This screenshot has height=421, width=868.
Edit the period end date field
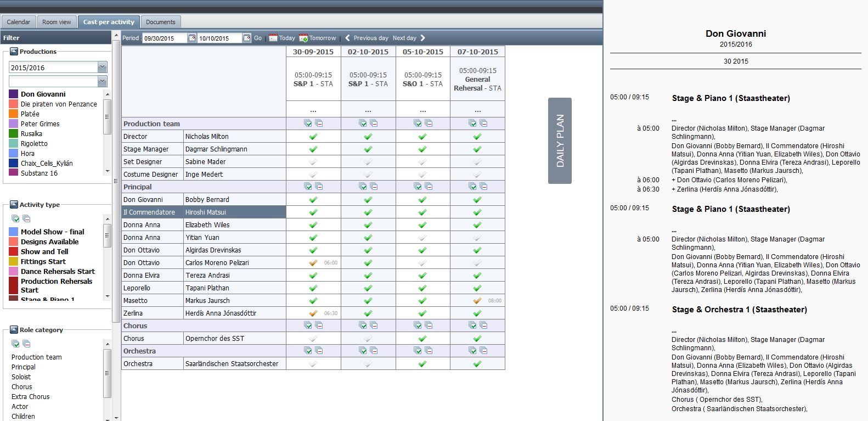(x=219, y=38)
